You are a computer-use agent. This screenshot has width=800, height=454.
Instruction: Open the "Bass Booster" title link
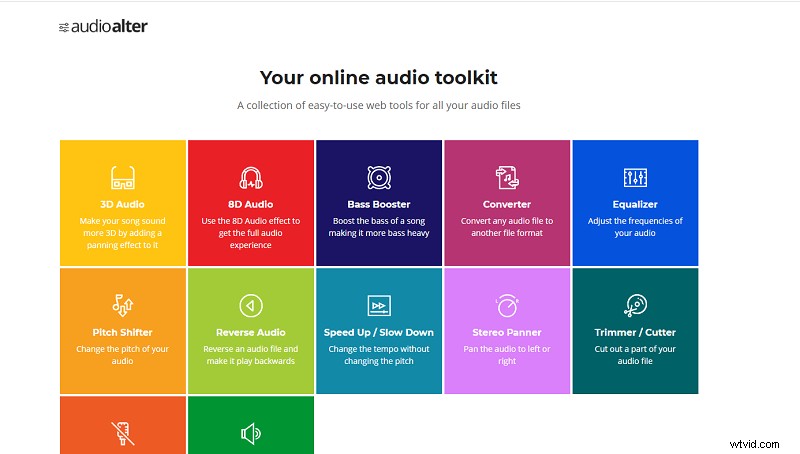tap(378, 204)
